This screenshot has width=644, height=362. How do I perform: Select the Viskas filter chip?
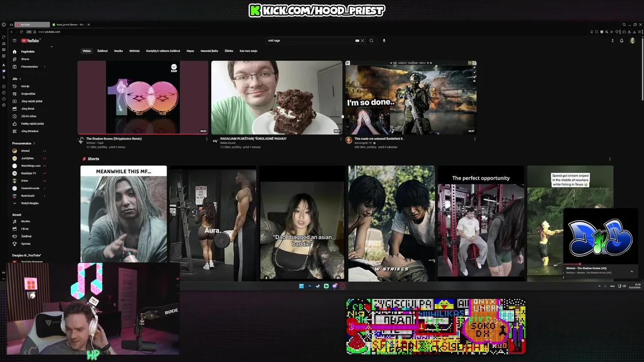pos(87,51)
